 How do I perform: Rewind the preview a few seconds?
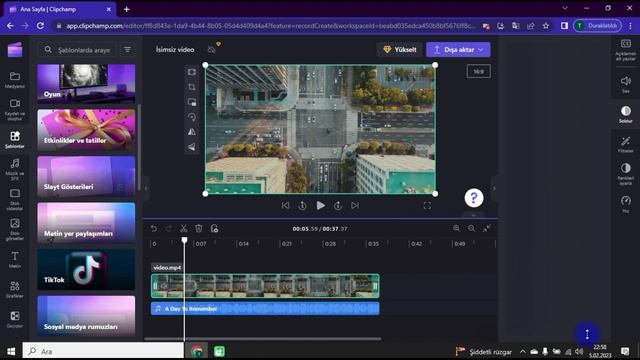pos(302,206)
